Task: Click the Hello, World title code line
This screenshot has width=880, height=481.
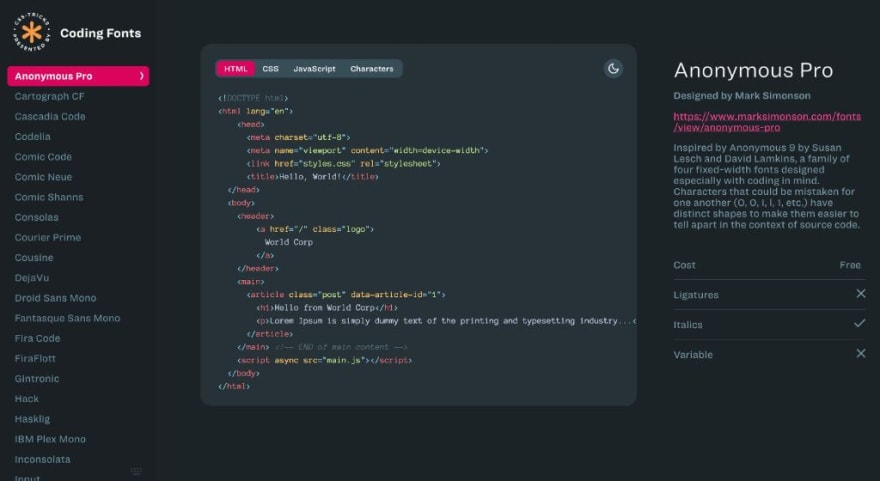Action: tap(312, 177)
